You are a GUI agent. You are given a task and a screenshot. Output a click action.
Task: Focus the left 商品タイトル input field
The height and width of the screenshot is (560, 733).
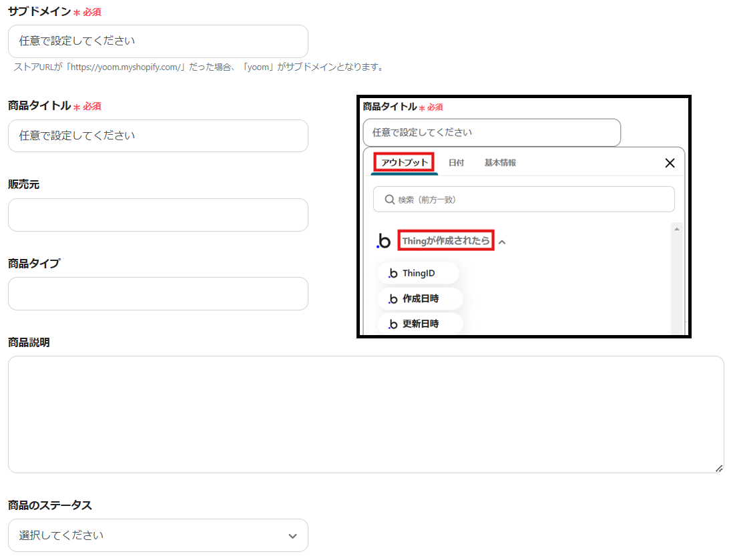click(x=158, y=135)
